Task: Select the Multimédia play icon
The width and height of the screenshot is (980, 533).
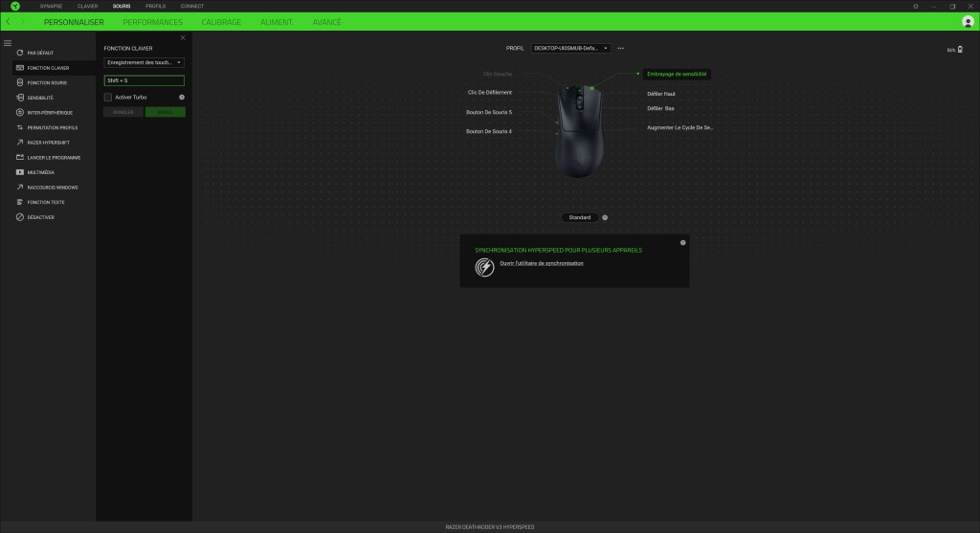Action: coord(20,172)
